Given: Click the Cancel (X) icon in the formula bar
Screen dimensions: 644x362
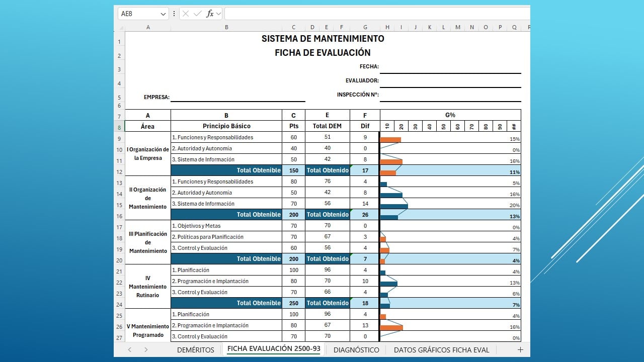Looking at the screenshot, I should coord(187,13).
